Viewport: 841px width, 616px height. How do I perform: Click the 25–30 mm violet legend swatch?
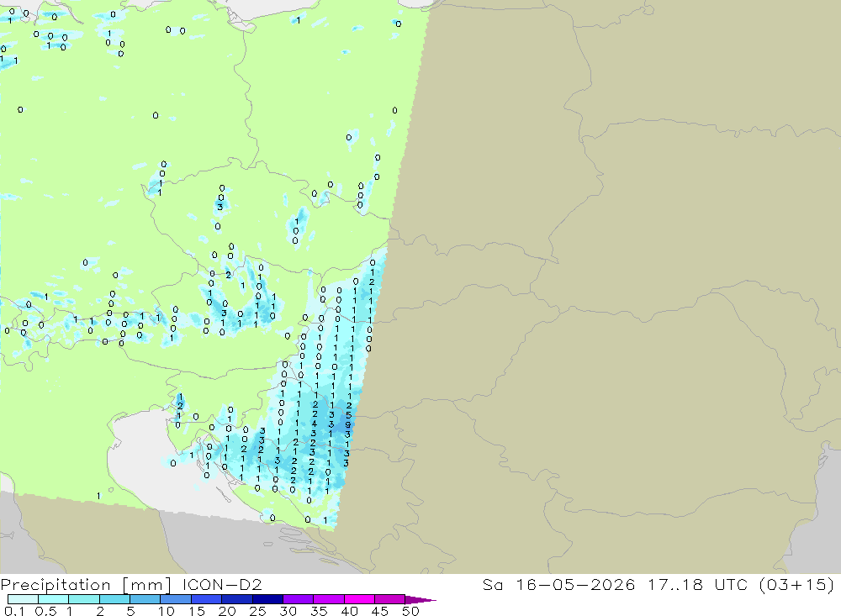pyautogui.click(x=267, y=599)
